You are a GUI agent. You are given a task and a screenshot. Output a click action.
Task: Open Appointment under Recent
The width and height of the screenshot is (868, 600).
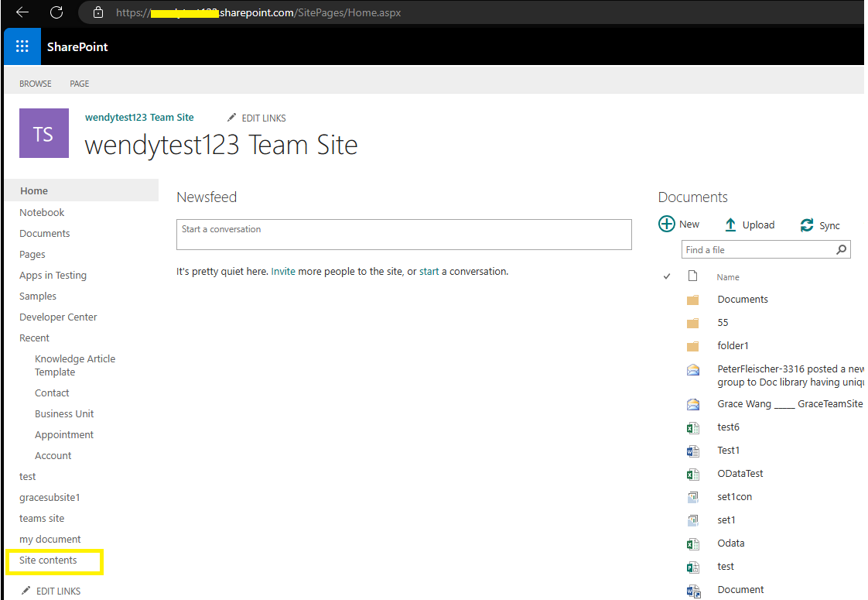point(64,435)
